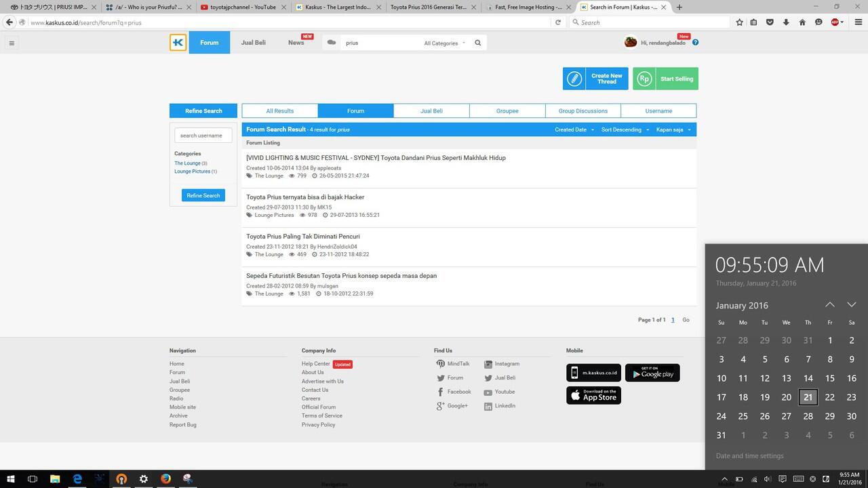Reload the page with the refresh icon
This screenshot has width=868, height=488.
pos(558,22)
